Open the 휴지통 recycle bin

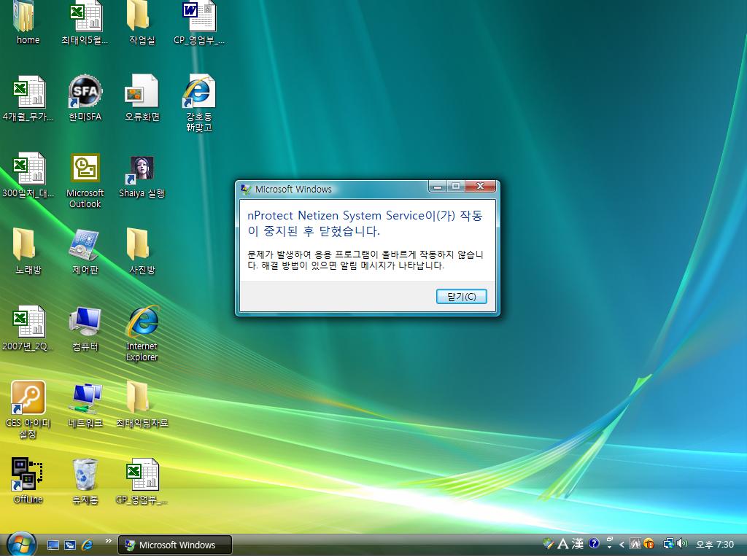[85, 480]
